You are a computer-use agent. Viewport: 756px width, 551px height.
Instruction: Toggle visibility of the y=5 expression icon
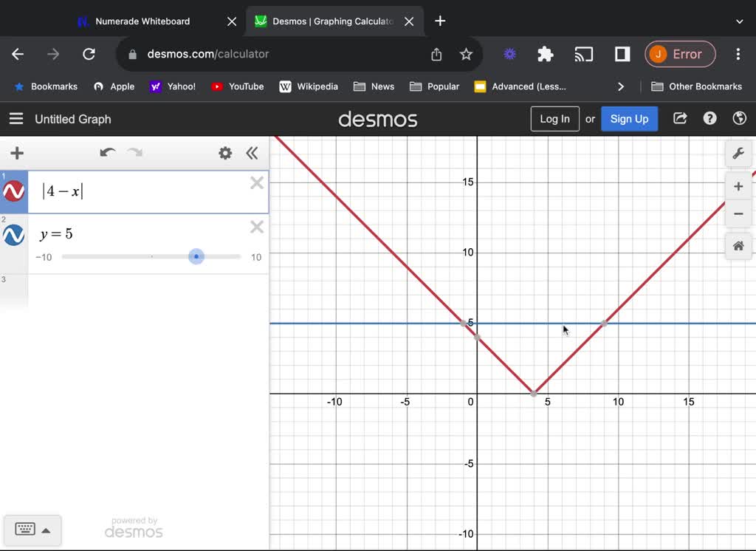tap(13, 234)
